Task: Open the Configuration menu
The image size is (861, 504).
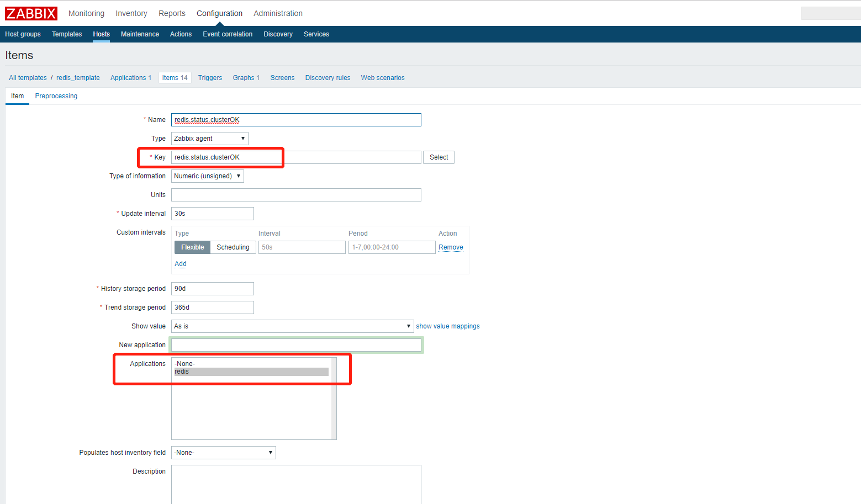Action: [219, 13]
